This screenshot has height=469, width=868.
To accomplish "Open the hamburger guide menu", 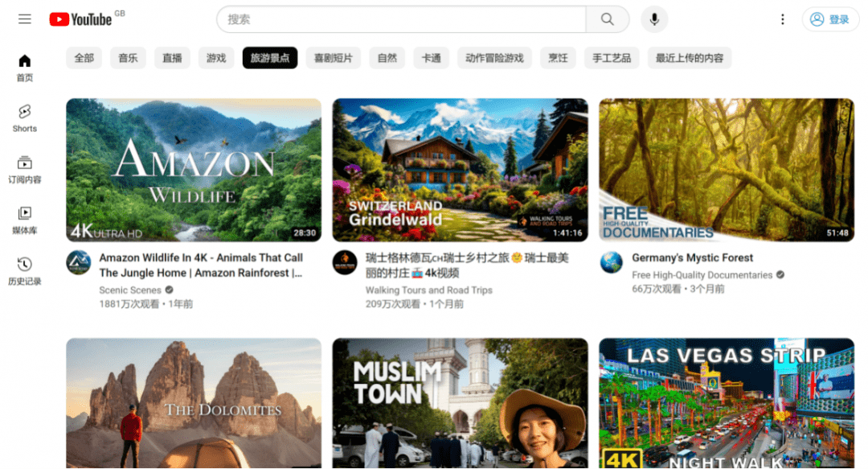I will [x=25, y=19].
